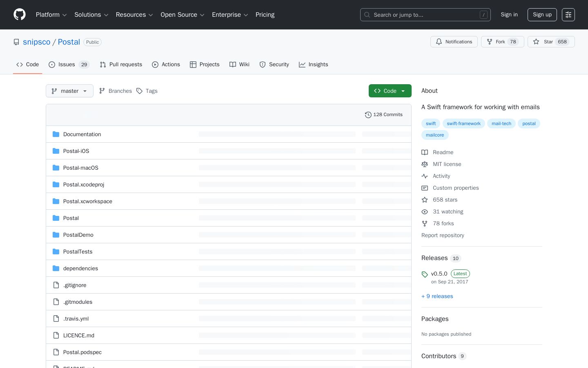Open the Postal.podspec file
The height and width of the screenshot is (368, 588).
coord(82,352)
